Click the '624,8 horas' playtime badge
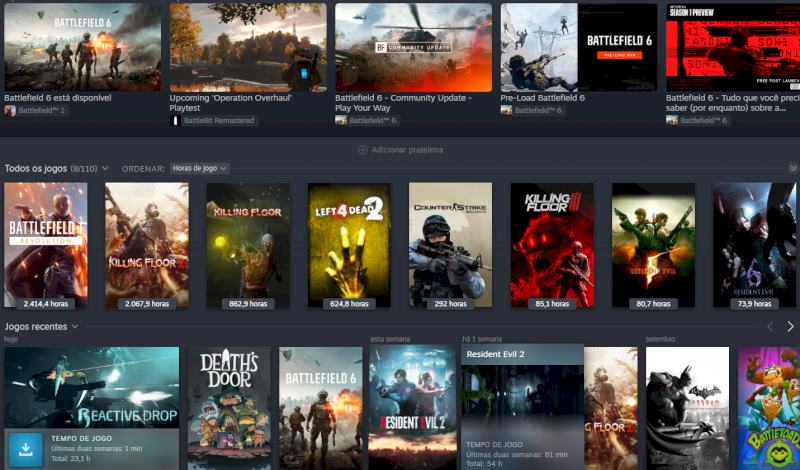Screen dimensions: 800x470 click(349, 304)
